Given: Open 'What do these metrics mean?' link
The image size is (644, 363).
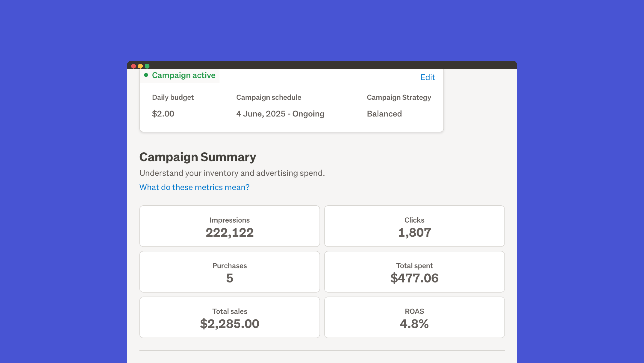Looking at the screenshot, I should point(194,187).
